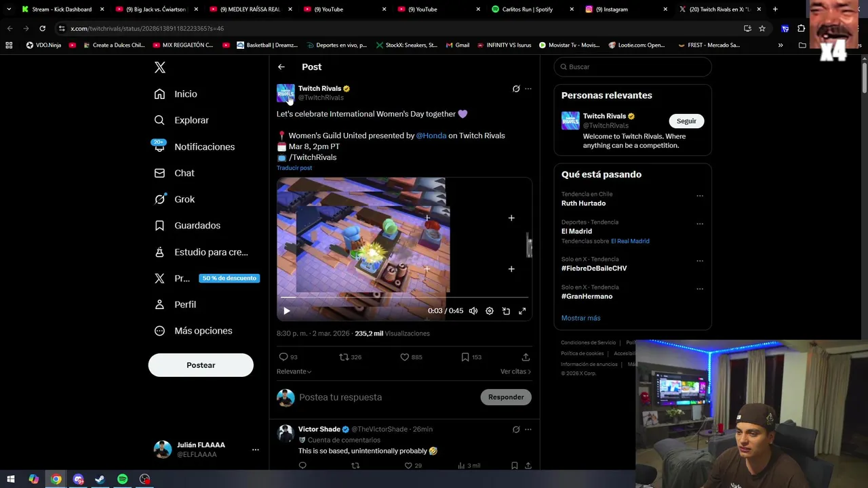868x488 pixels.
Task: Click the Postear button
Action: click(201, 365)
